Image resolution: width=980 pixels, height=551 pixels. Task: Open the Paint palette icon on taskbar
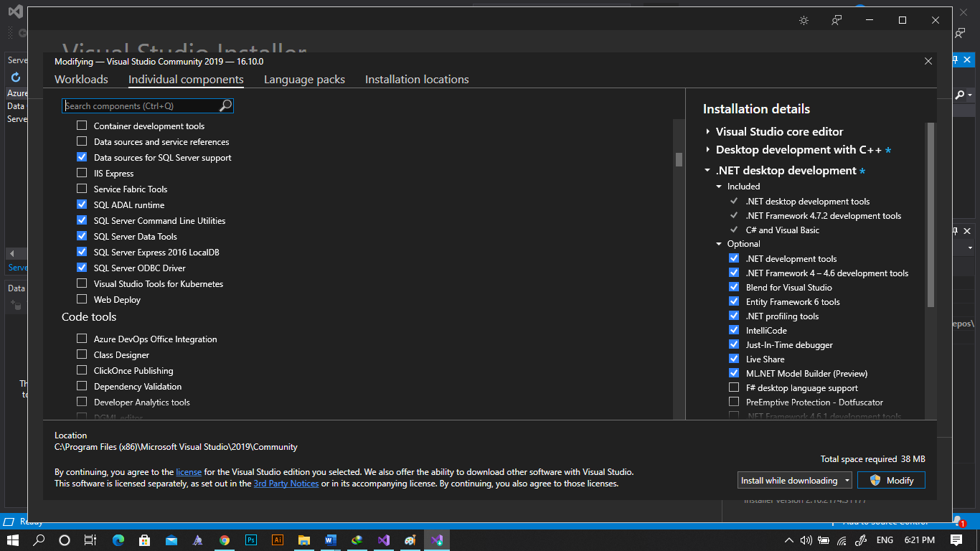point(410,540)
